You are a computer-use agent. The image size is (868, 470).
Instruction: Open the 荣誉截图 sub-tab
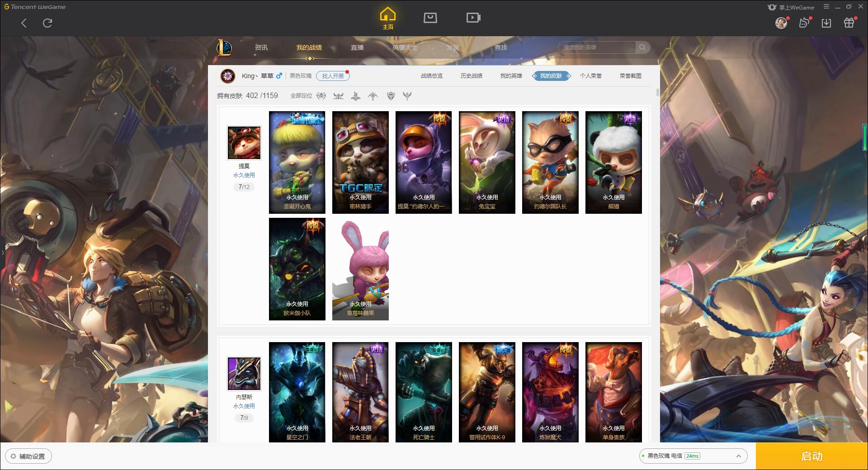631,76
